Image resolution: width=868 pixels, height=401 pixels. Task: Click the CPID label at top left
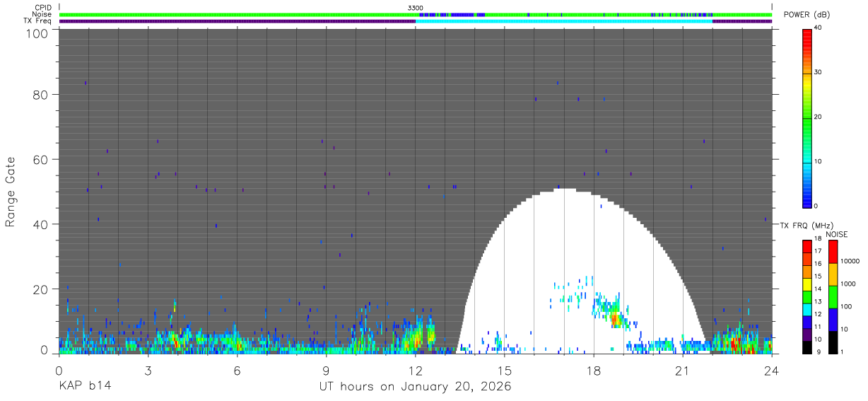[43, 7]
